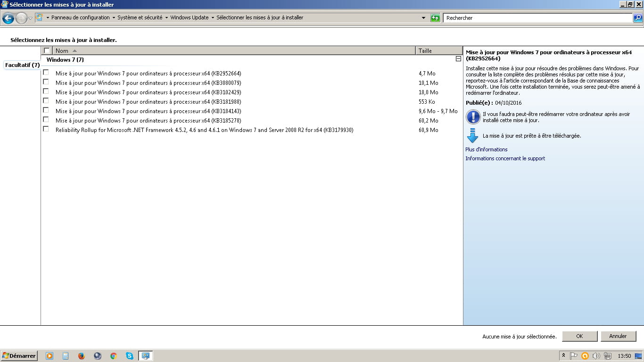This screenshot has height=362, width=644.
Task: Select the KB3181988 update row text
Action: click(x=148, y=102)
